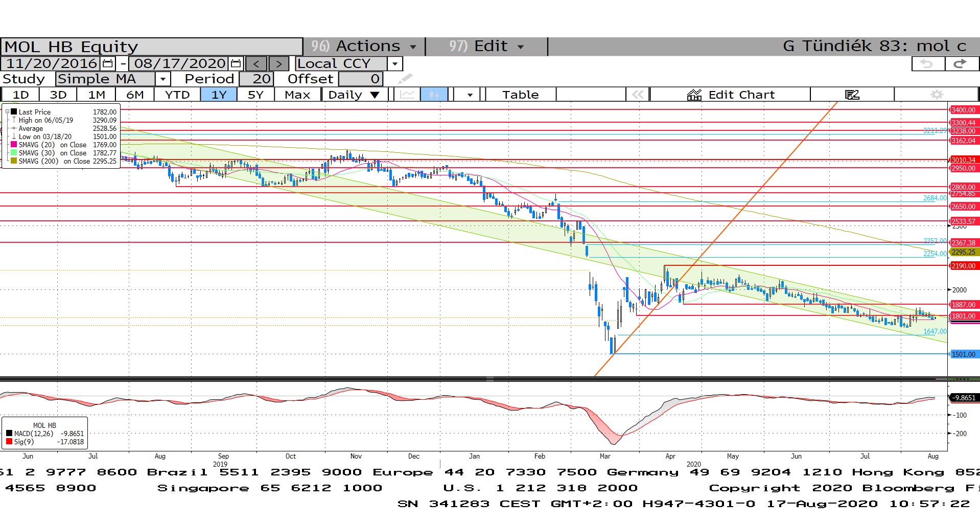Click Average marker icon in legend

[x=14, y=128]
